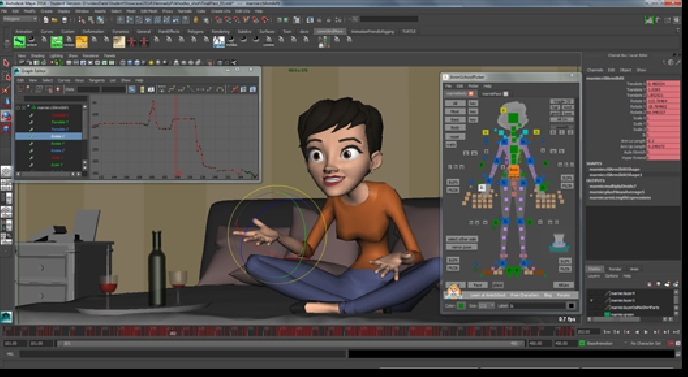Viewport: 688px width, 377px height.
Task: Apply spline tangents in Graph Editor toolbar
Action: coord(172,89)
